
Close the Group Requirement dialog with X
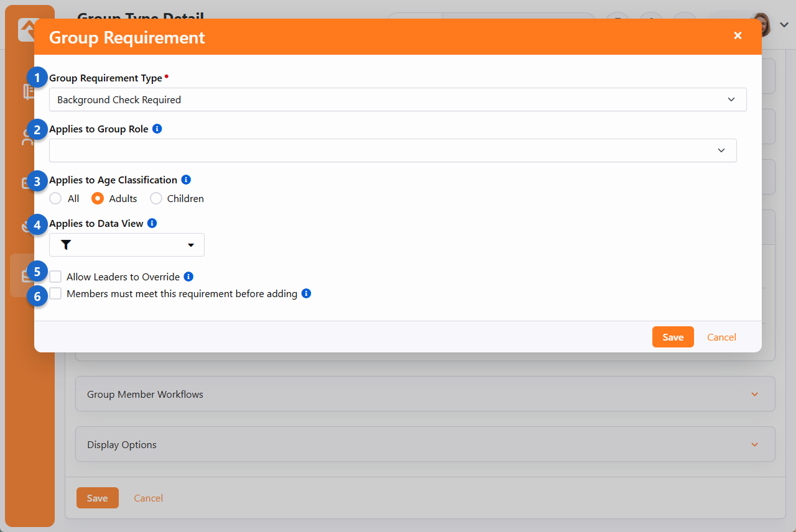click(738, 36)
